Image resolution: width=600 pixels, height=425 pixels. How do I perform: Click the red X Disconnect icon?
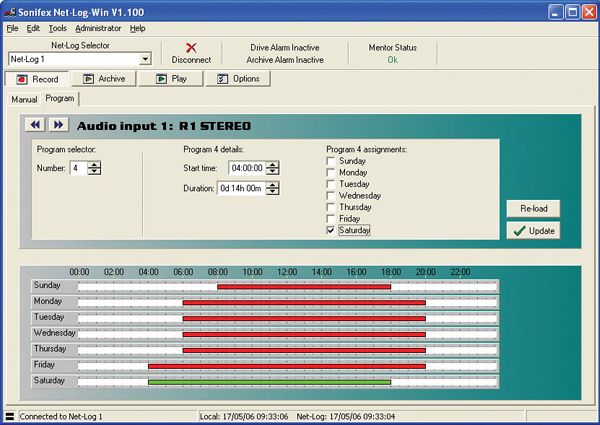point(191,47)
